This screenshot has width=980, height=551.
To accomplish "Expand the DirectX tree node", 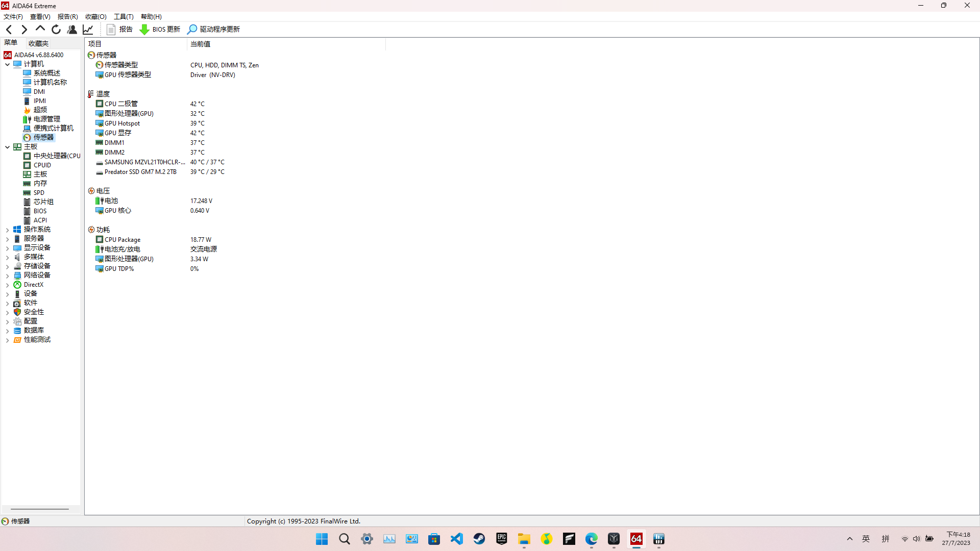I will click(7, 285).
